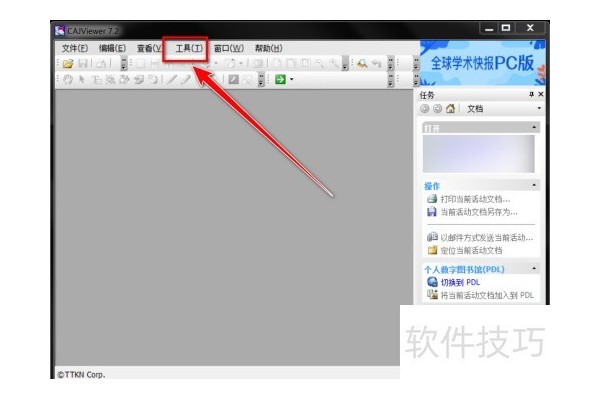This screenshot has width=600, height=400.
Task: Click 切换到 PDL link
Action: tap(460, 282)
